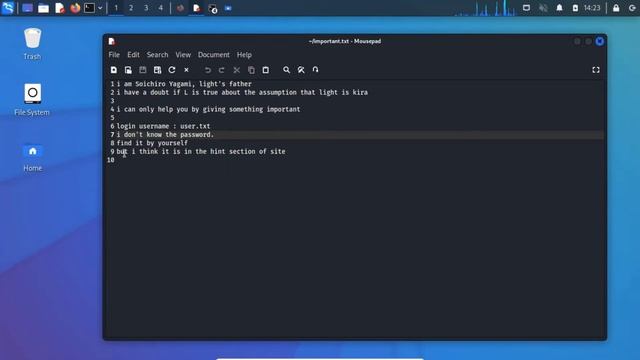
Task: Toggle fullscreen mode in Mousepad toolbar
Action: [x=596, y=70]
